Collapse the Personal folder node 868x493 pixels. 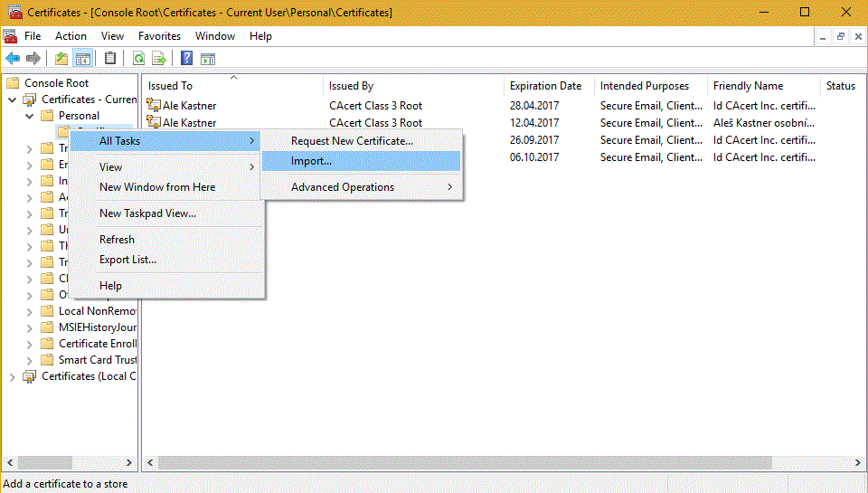pos(29,116)
